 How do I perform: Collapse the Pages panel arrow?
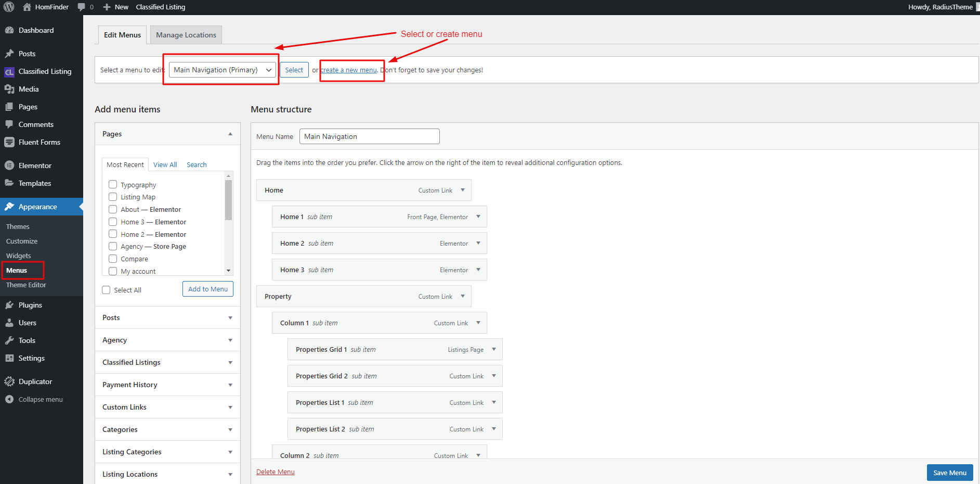click(x=230, y=134)
